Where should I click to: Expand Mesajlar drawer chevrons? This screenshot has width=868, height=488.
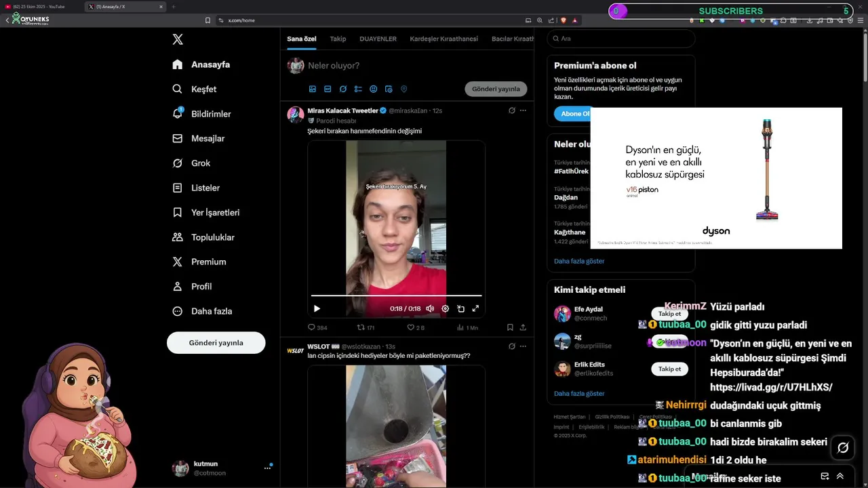(x=840, y=476)
